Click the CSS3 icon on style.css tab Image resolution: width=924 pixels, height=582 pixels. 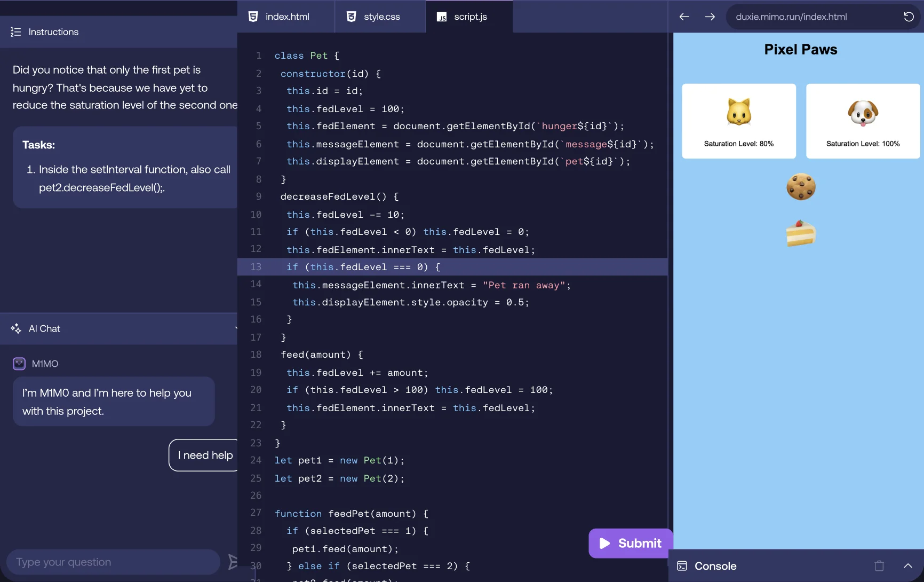pyautogui.click(x=351, y=17)
